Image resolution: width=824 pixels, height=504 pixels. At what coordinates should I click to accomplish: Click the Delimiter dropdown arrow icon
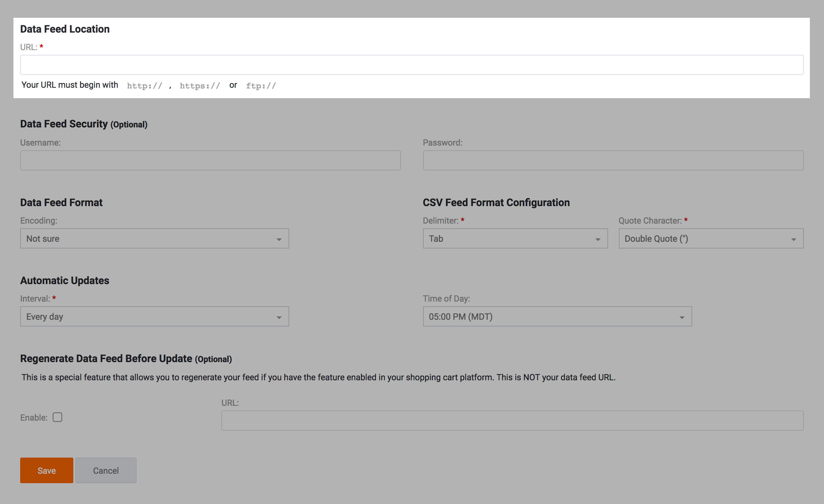(598, 239)
